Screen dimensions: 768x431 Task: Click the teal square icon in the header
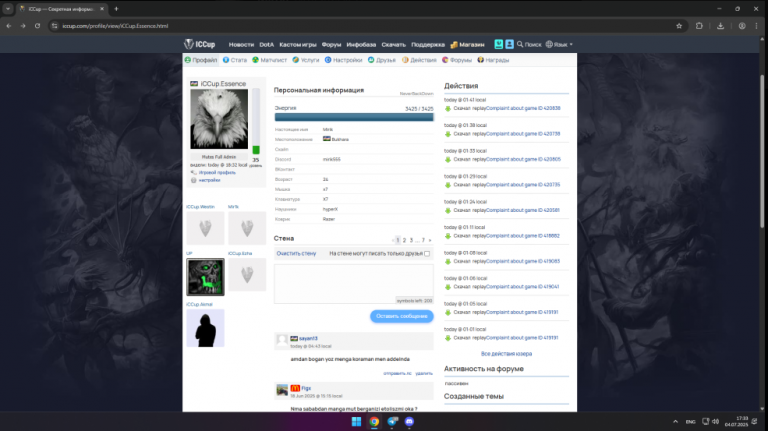click(499, 44)
